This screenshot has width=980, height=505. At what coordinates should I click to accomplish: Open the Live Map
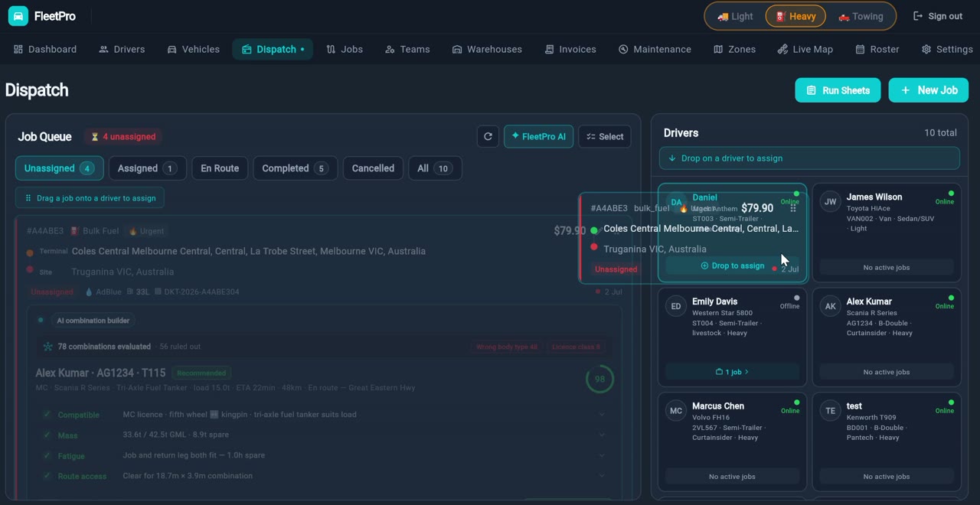805,49
